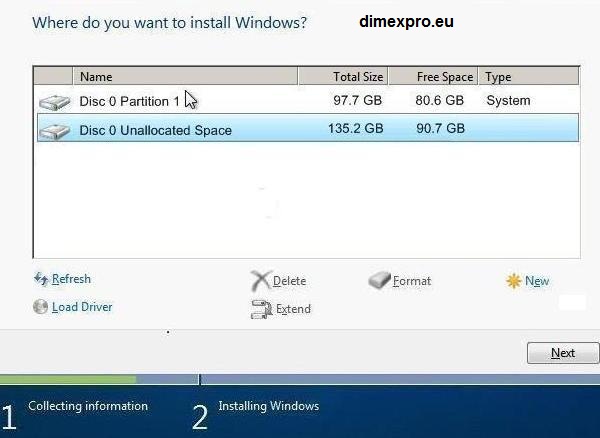Sort by the Name column header
This screenshot has width=600, height=438.
[x=185, y=77]
